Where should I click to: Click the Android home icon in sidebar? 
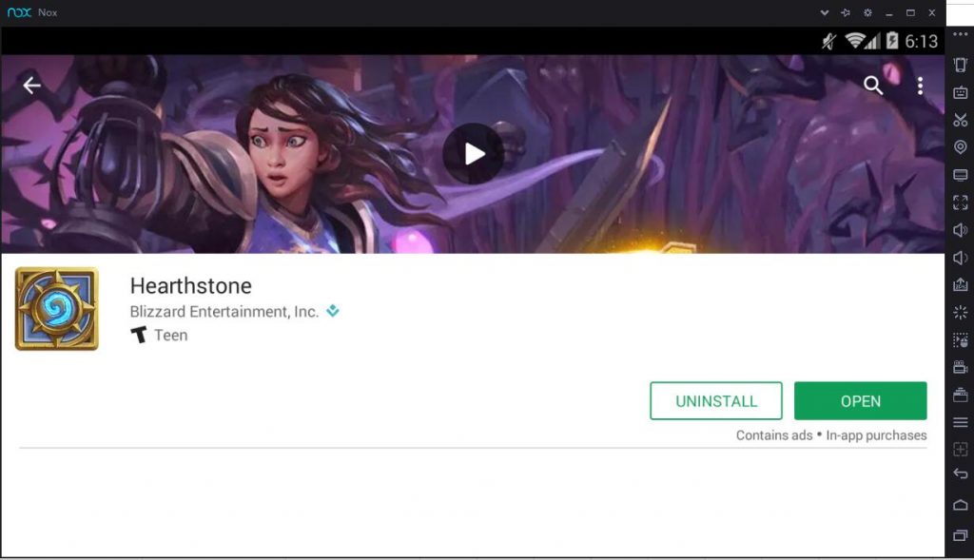[x=961, y=505]
